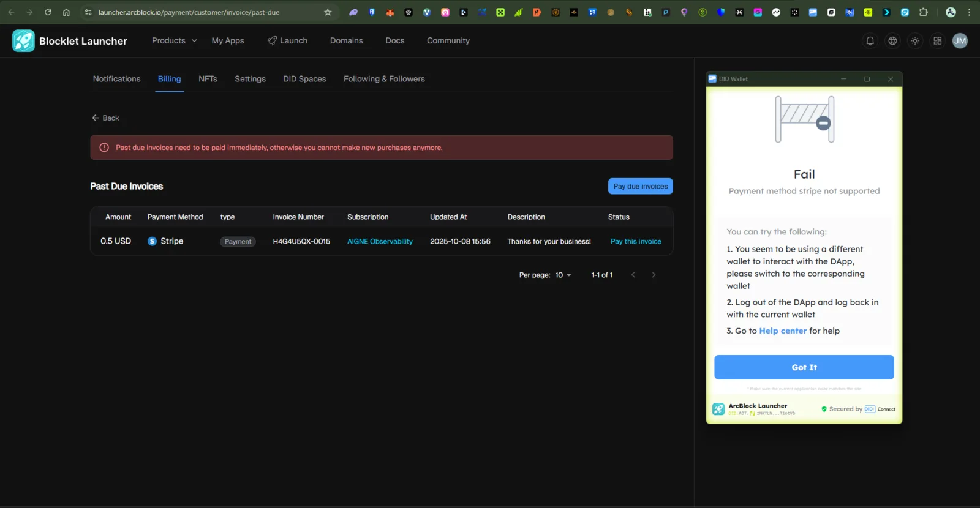The width and height of the screenshot is (980, 508).
Task: Click the browser back arrow
Action: coord(11,12)
